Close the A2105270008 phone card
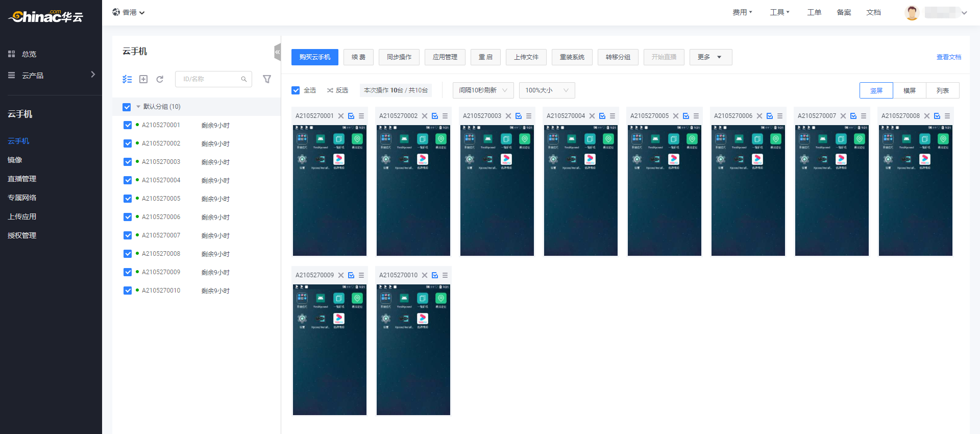The height and width of the screenshot is (434, 980). 927,116
